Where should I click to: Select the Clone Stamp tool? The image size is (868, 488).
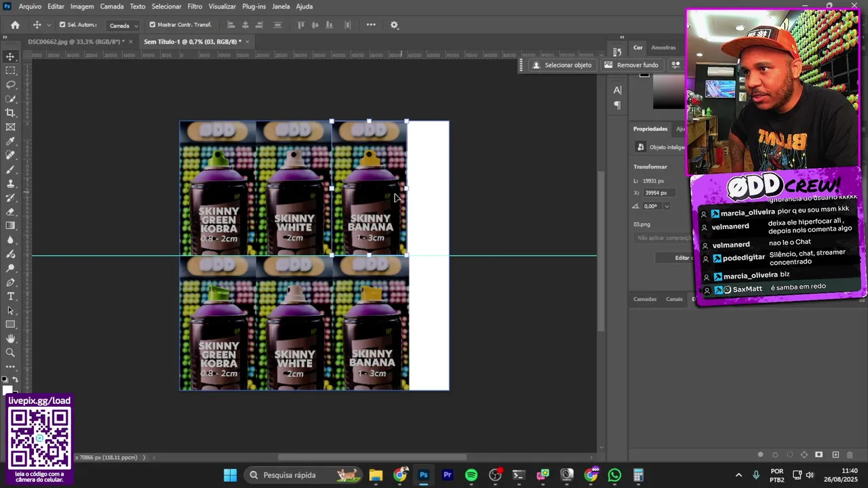(10, 184)
